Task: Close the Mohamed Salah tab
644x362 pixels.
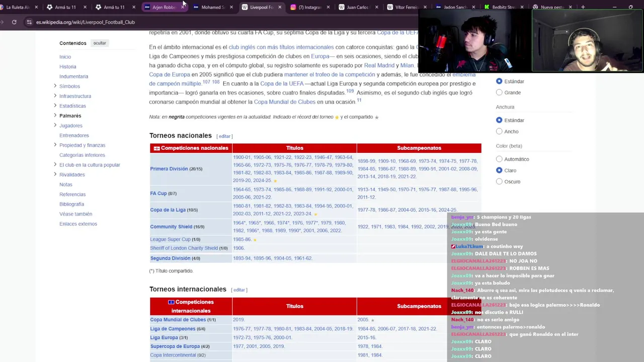Action: click(x=231, y=7)
